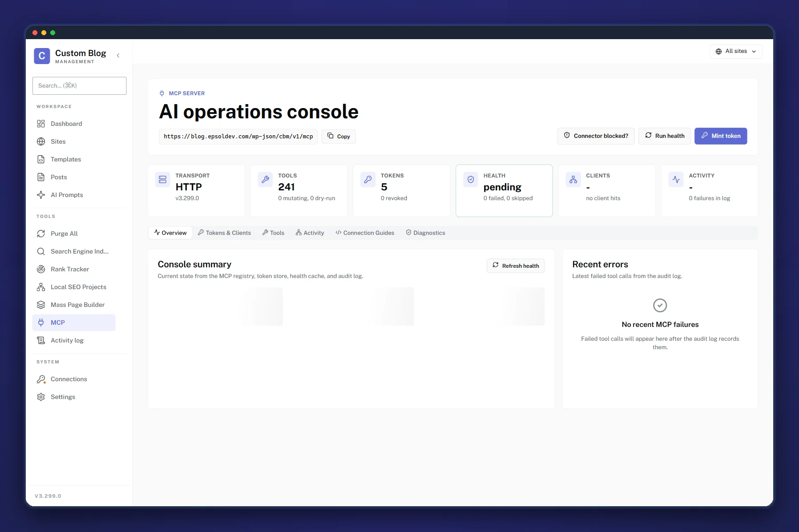Viewport: 799px width, 532px height.
Task: Click the Tools card wrench icon
Action: tap(265, 180)
